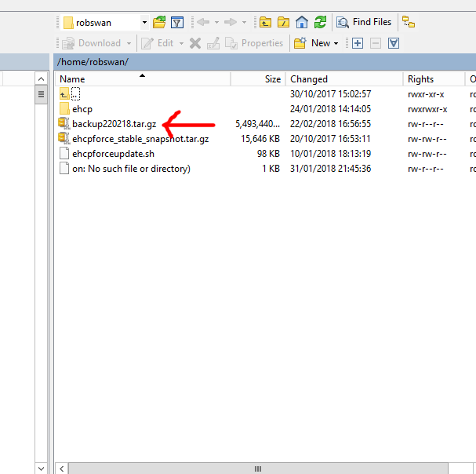476x474 pixels.
Task: Click the Filter files icon
Action: point(177,22)
